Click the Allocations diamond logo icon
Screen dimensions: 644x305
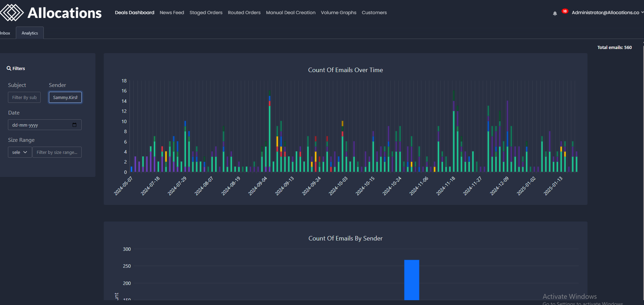click(12, 13)
